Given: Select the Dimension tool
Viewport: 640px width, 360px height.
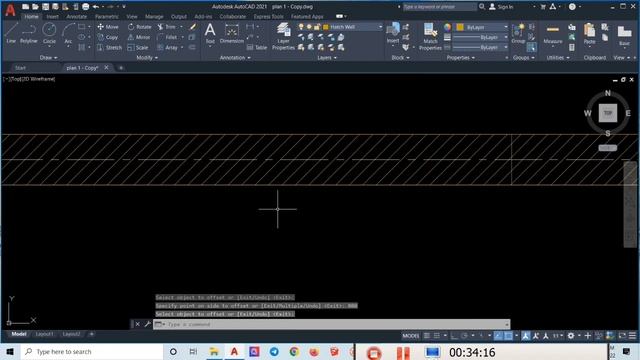Looking at the screenshot, I should [x=231, y=33].
